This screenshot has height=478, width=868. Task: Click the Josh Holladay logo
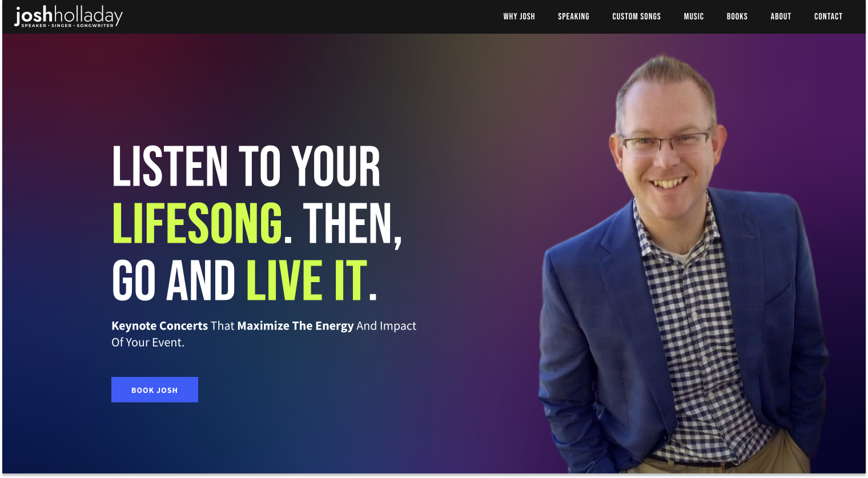pyautogui.click(x=69, y=17)
